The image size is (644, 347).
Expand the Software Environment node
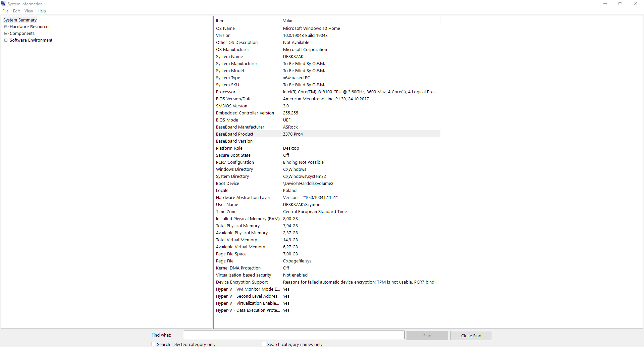tap(6, 40)
